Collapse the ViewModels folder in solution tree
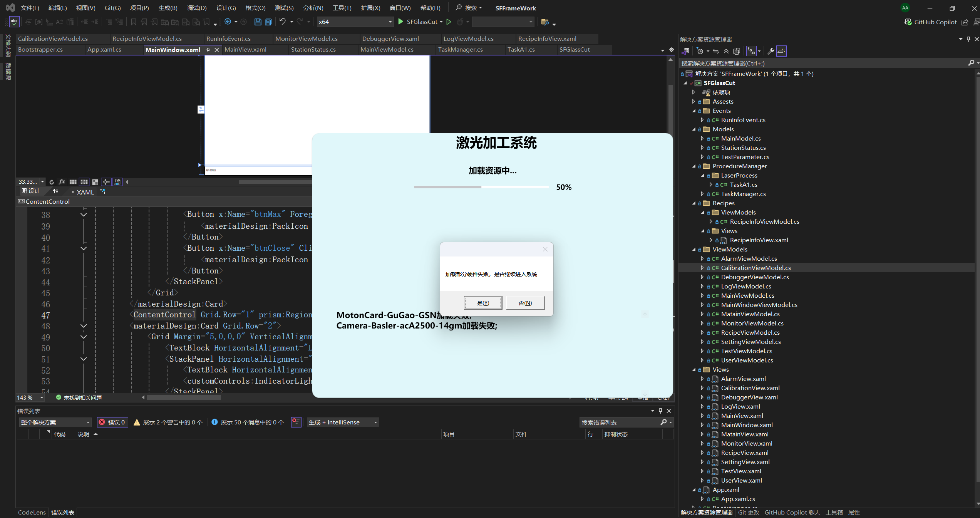Screen dimensions: 980x518 (694, 250)
